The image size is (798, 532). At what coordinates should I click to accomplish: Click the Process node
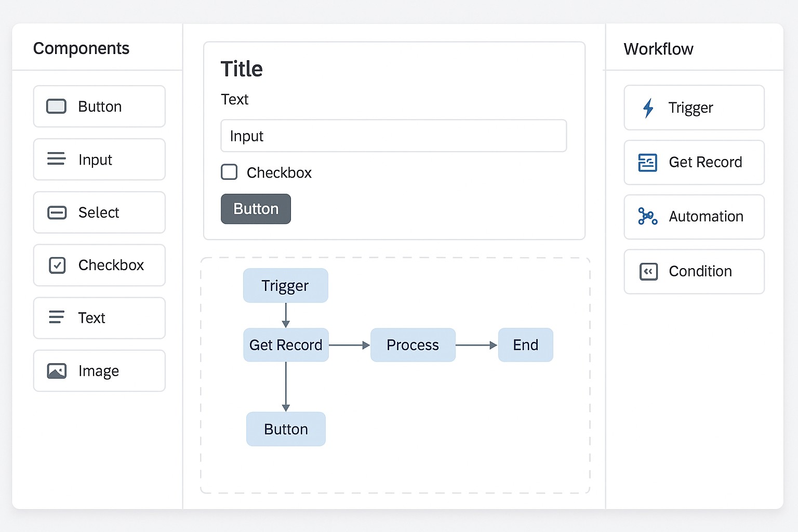click(x=413, y=344)
